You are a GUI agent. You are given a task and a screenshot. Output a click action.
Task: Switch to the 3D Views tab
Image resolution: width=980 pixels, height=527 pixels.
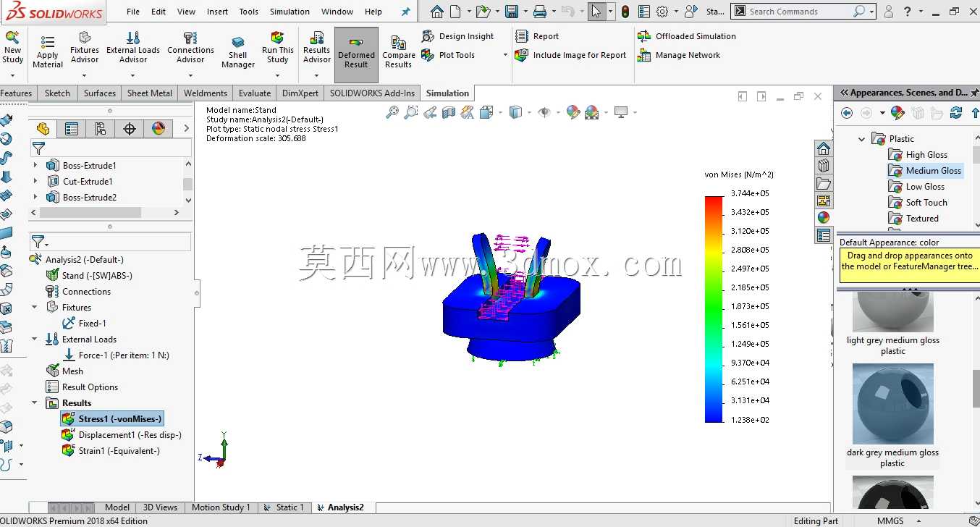pos(160,507)
